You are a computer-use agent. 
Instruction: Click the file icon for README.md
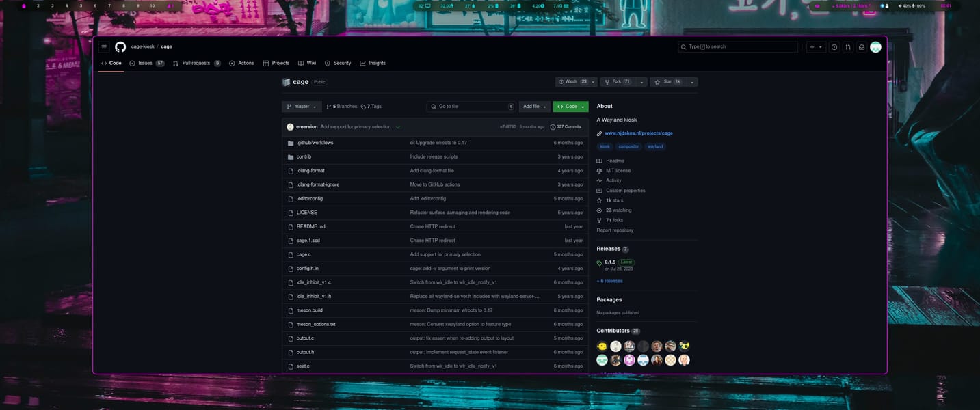[x=291, y=226]
